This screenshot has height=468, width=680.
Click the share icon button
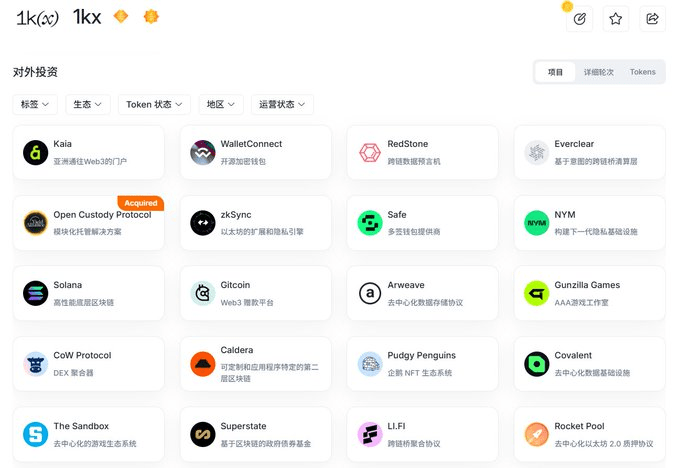point(652,19)
